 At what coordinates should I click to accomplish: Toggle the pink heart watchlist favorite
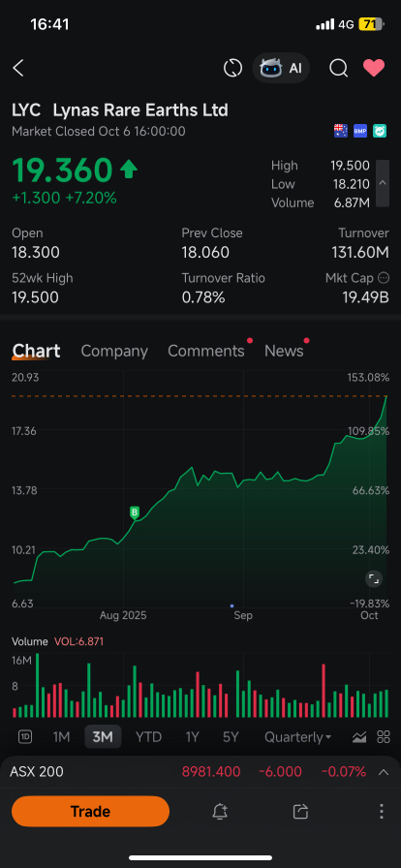coord(374,68)
